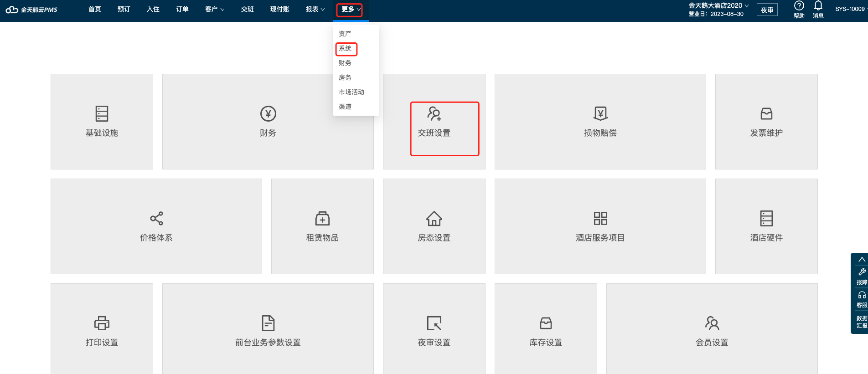Open the 现付账 menu item
Viewport: 868px width, 374px height.
point(280,9)
